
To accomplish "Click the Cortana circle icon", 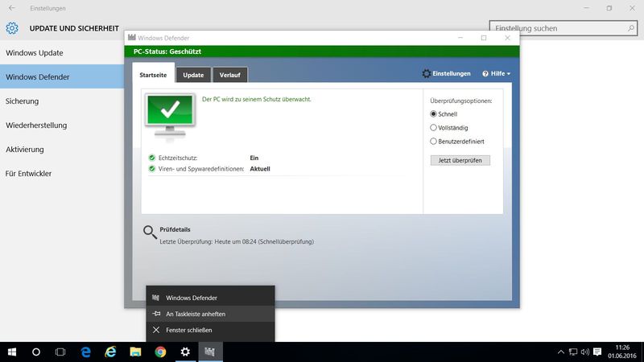I will tap(36, 352).
